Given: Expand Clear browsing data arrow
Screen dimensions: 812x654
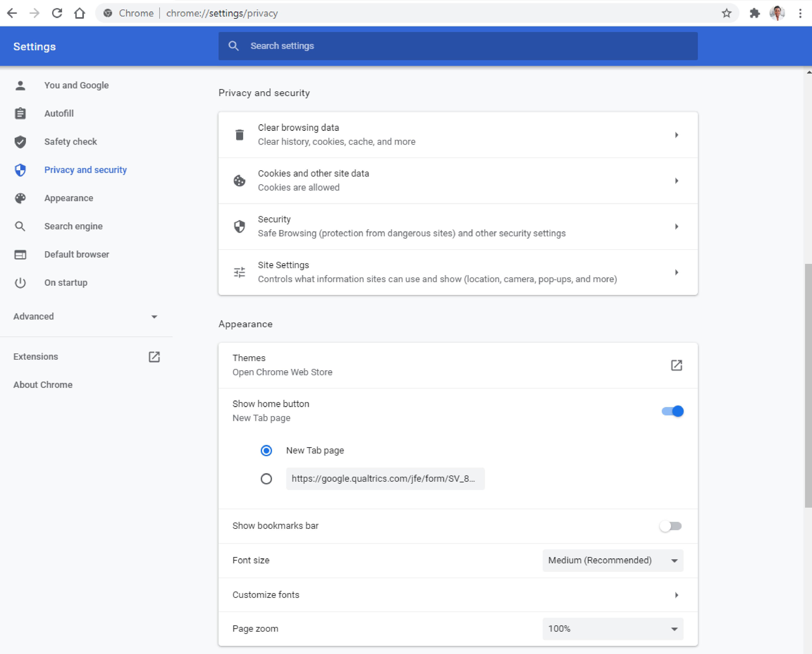Looking at the screenshot, I should [677, 135].
